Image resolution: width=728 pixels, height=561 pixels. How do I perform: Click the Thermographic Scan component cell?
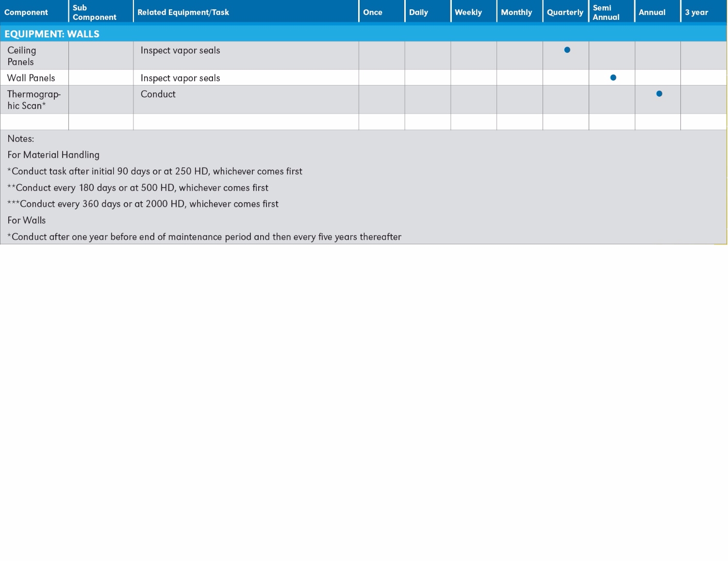click(33, 100)
